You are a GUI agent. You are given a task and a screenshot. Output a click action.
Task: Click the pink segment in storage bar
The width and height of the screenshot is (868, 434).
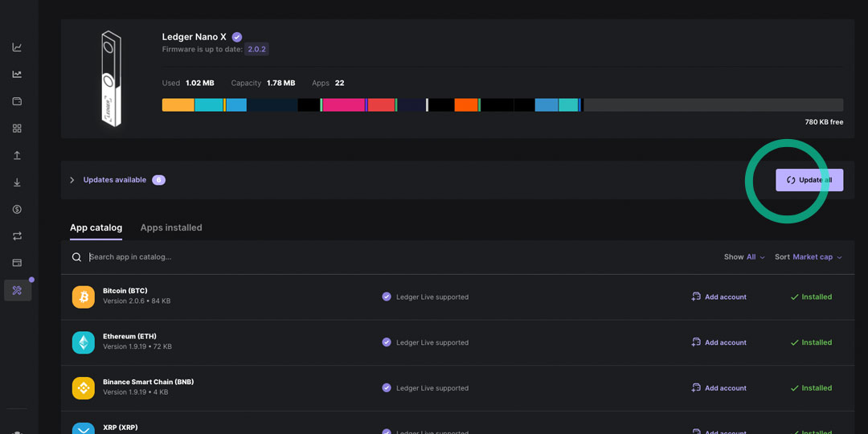344,105
